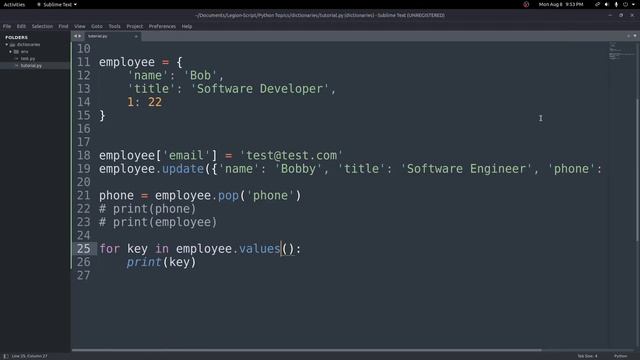Screen dimensions: 640x360
Task: Open the Find menu
Action: click(x=63, y=26)
